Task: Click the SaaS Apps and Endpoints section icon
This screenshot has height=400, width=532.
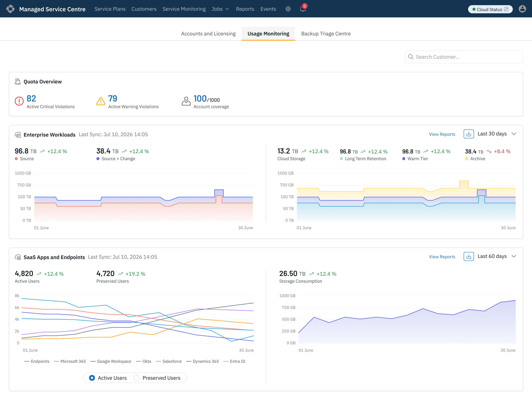Action: point(18,257)
